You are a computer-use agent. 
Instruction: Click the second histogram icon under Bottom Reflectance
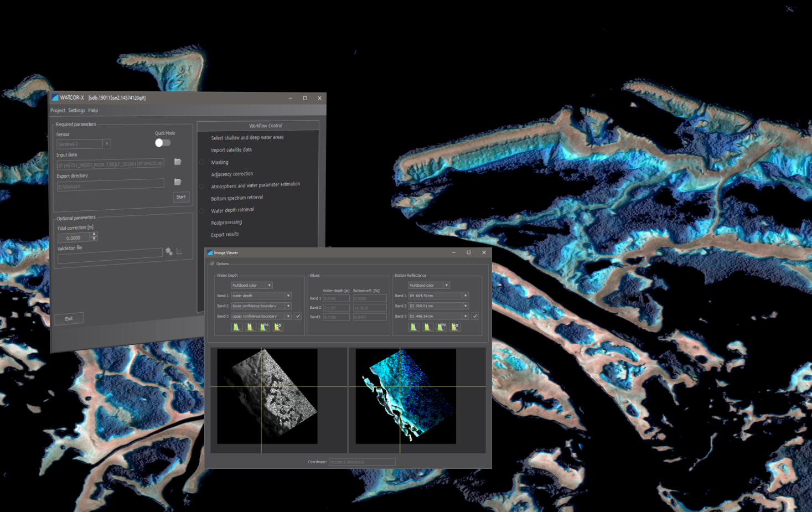click(x=428, y=327)
